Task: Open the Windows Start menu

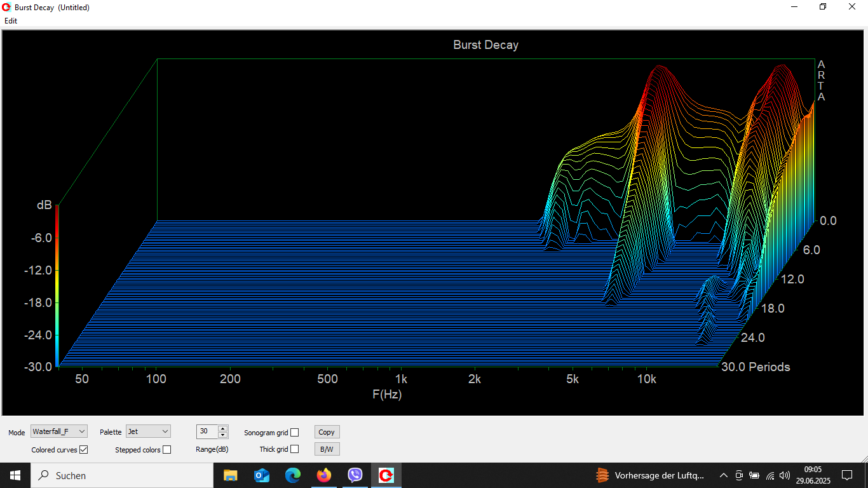Action: click(15, 475)
